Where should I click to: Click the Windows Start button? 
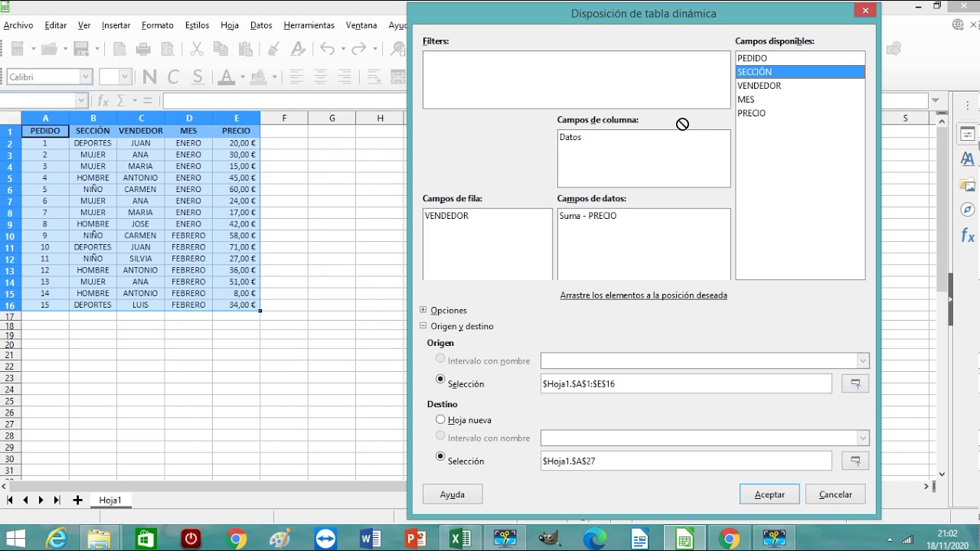15,539
